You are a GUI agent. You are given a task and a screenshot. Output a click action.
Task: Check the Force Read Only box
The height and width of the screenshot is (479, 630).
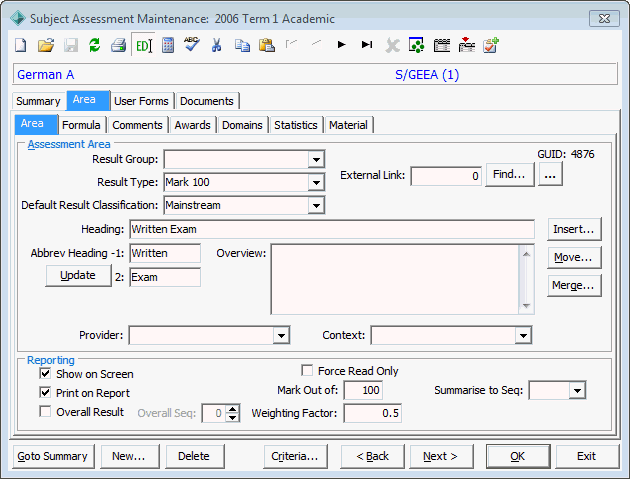coord(307,370)
